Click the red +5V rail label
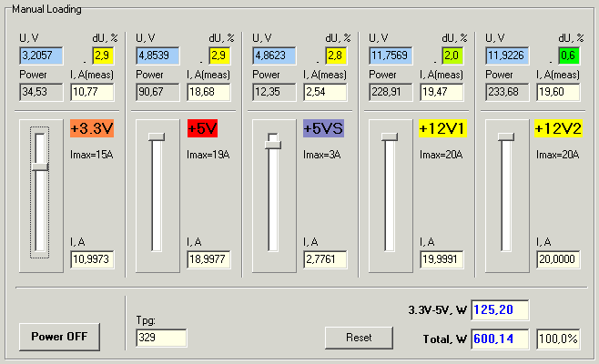Image resolution: width=599 pixels, height=364 pixels. pos(202,128)
